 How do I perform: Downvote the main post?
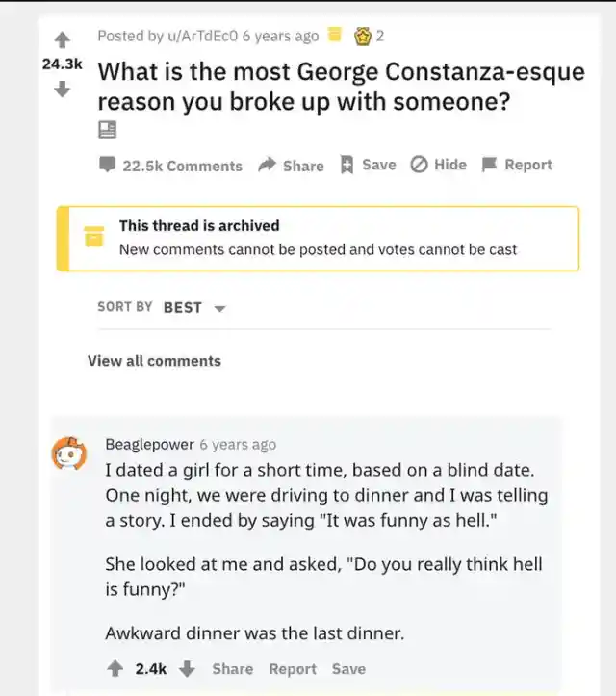click(63, 89)
